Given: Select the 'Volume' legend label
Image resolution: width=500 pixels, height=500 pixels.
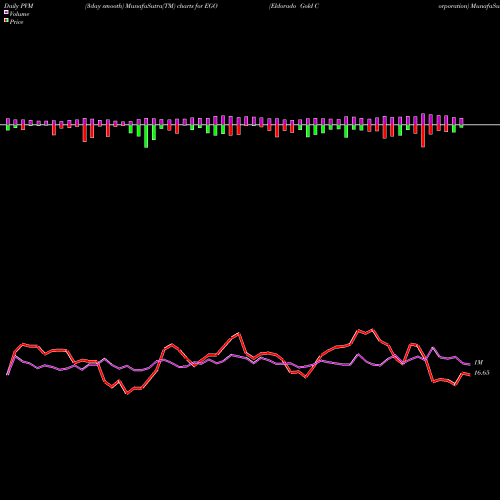Looking at the screenshot, I should click(19, 14).
